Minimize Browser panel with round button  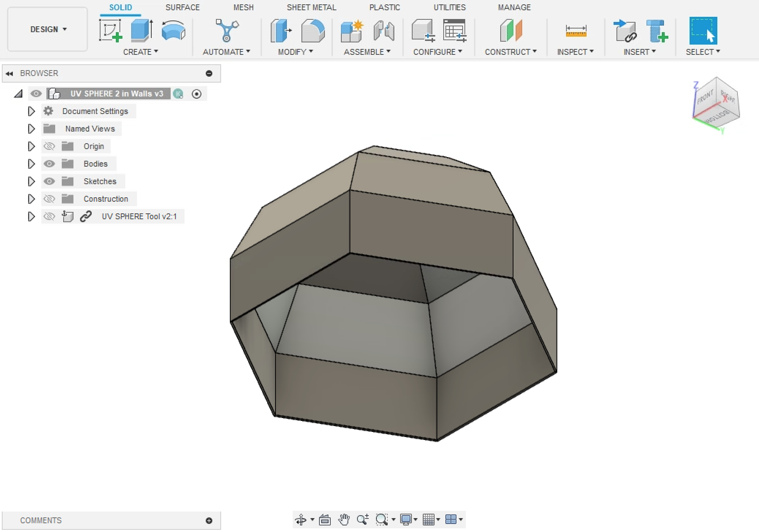pyautogui.click(x=209, y=73)
